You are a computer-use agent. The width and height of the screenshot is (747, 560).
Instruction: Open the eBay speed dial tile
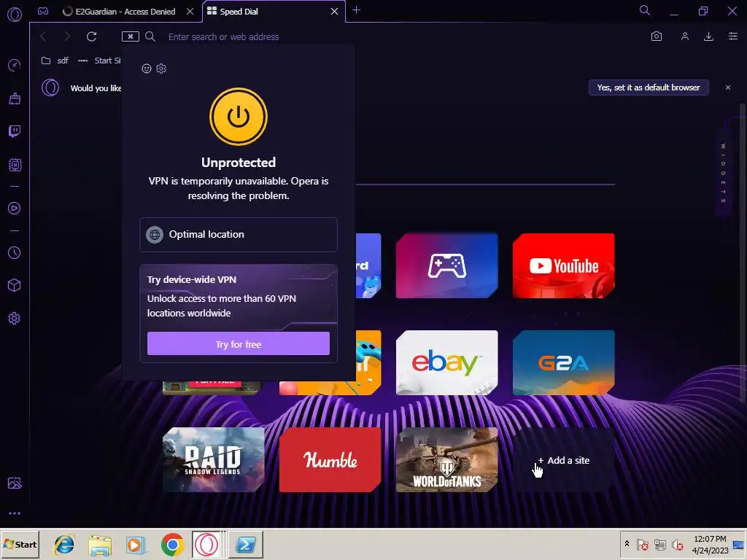(x=447, y=363)
